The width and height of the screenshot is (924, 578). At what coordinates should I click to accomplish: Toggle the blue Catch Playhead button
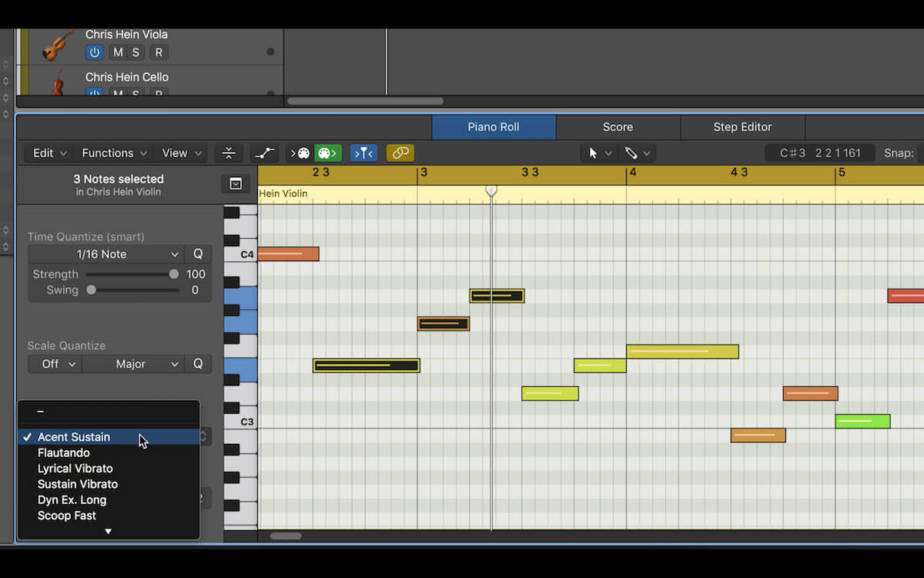pos(363,153)
